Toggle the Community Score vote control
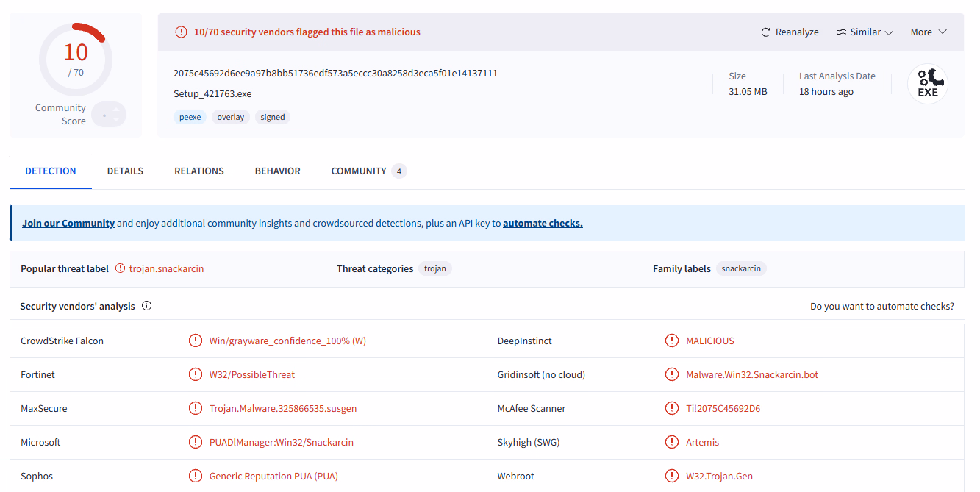The height and width of the screenshot is (492, 980). (x=109, y=115)
